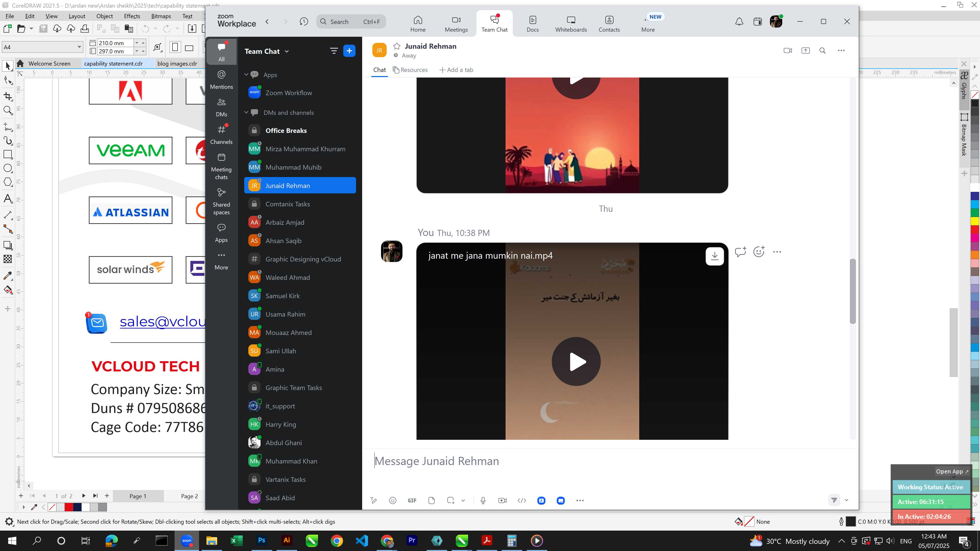Select CorelDRAW Pick tool
The width and height of the screenshot is (980, 551).
pyautogui.click(x=8, y=66)
